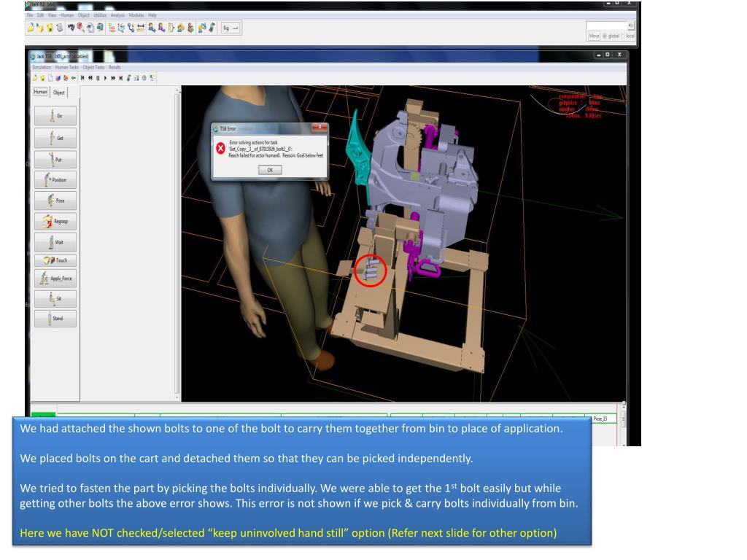747x560 pixels.
Task: Click the task panel vertical scrollbar
Action: pos(177,241)
